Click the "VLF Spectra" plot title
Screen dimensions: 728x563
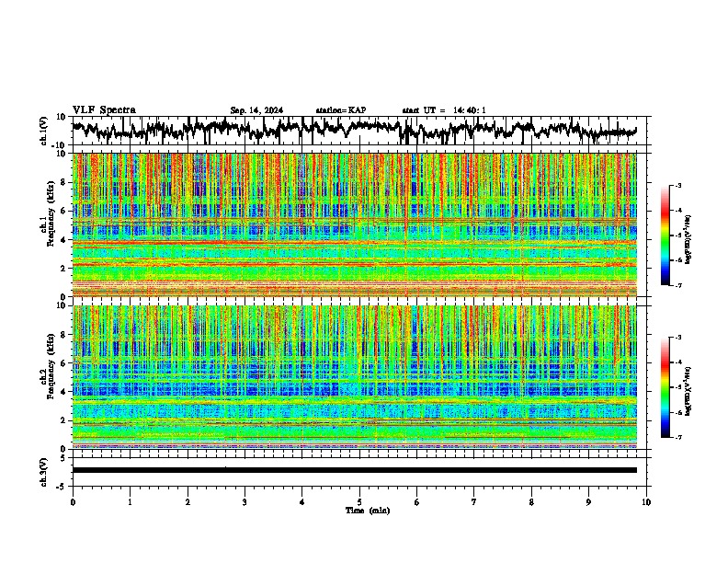coord(104,110)
